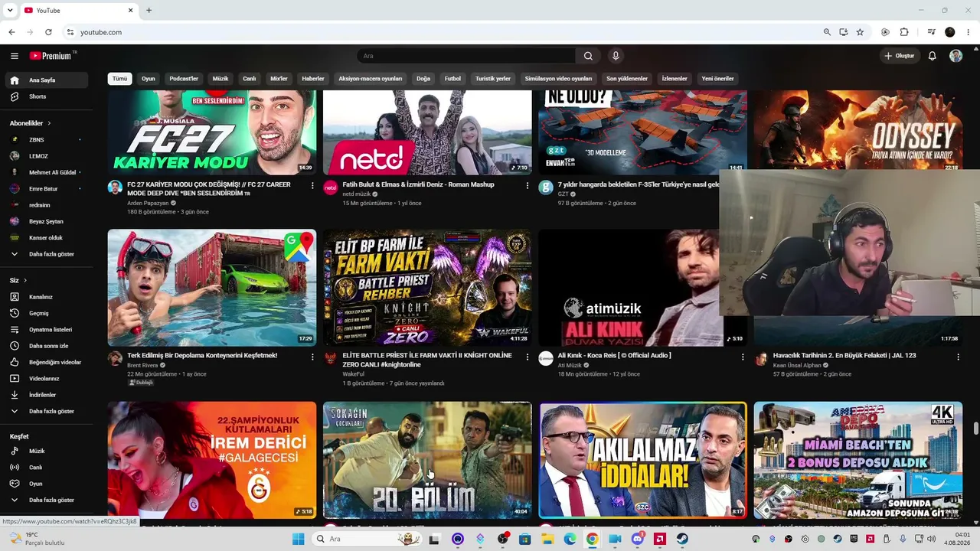Open the notifications bell

932,56
